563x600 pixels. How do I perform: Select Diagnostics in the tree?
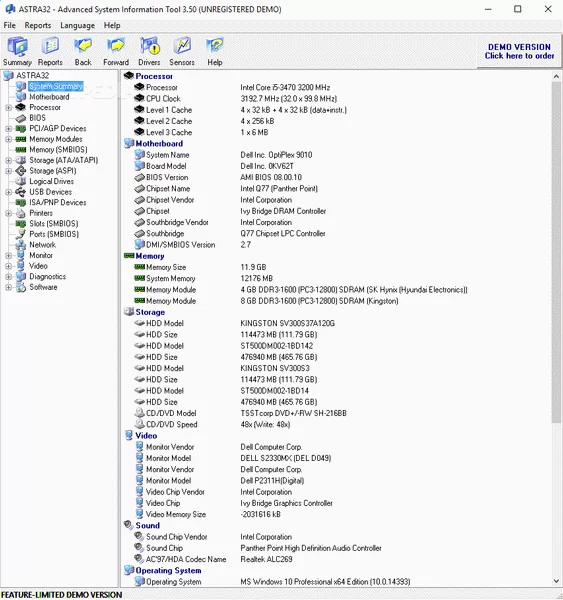[47, 276]
